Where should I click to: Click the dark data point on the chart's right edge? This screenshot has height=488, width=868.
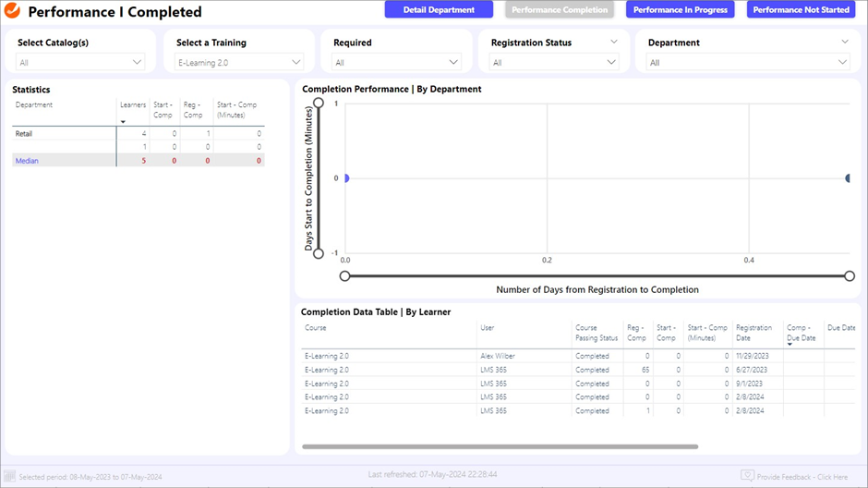(x=849, y=178)
